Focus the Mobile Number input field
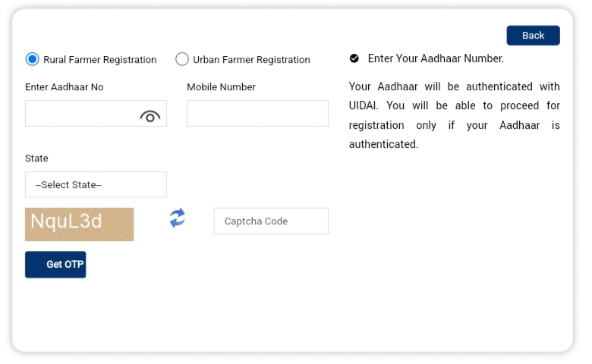The width and height of the screenshot is (592, 364). click(257, 113)
